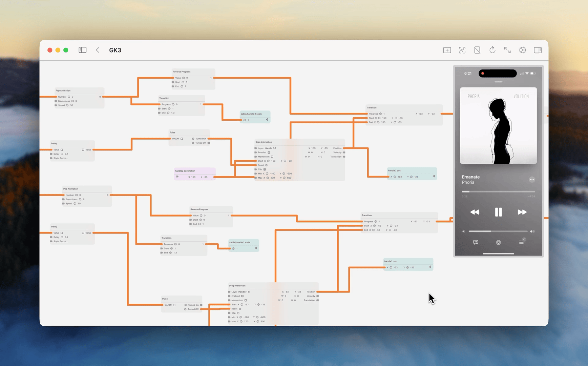Open the Style dropdown in the 0.4 Delay patch
Image resolution: width=588 pixels, height=366 pixels.
[61, 158]
